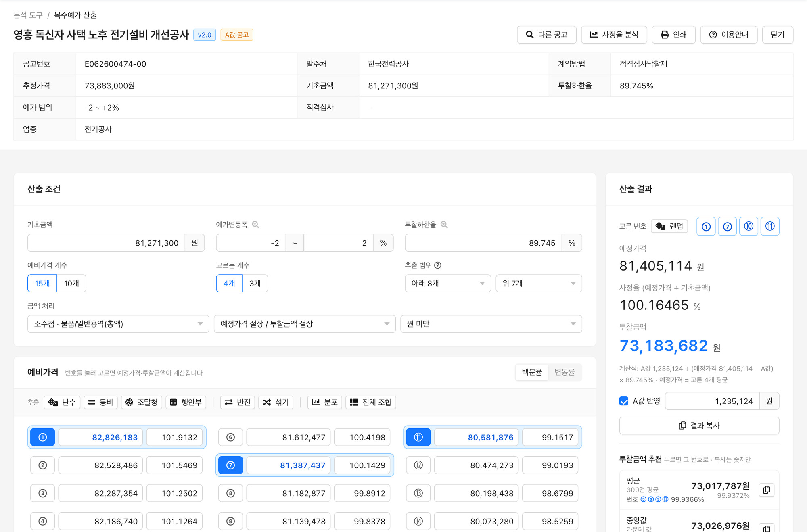This screenshot has height=532, width=807.
Task: Select preliminary price number 14
Action: (x=418, y=521)
